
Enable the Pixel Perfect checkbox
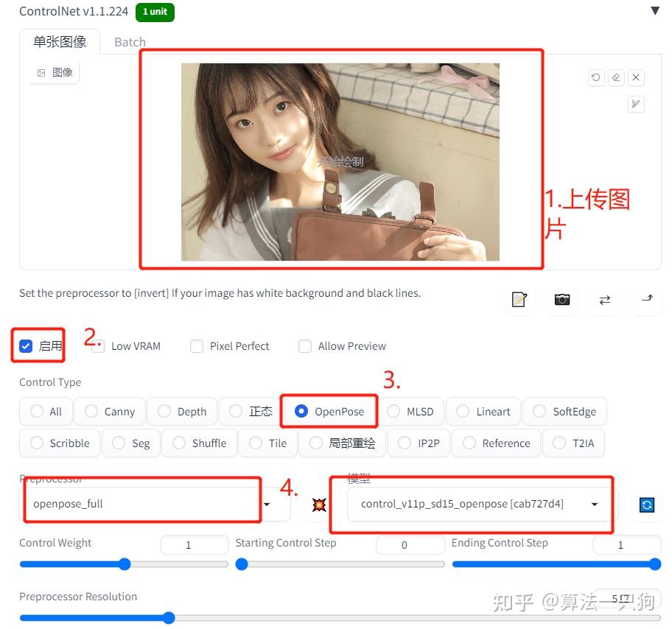coord(197,345)
